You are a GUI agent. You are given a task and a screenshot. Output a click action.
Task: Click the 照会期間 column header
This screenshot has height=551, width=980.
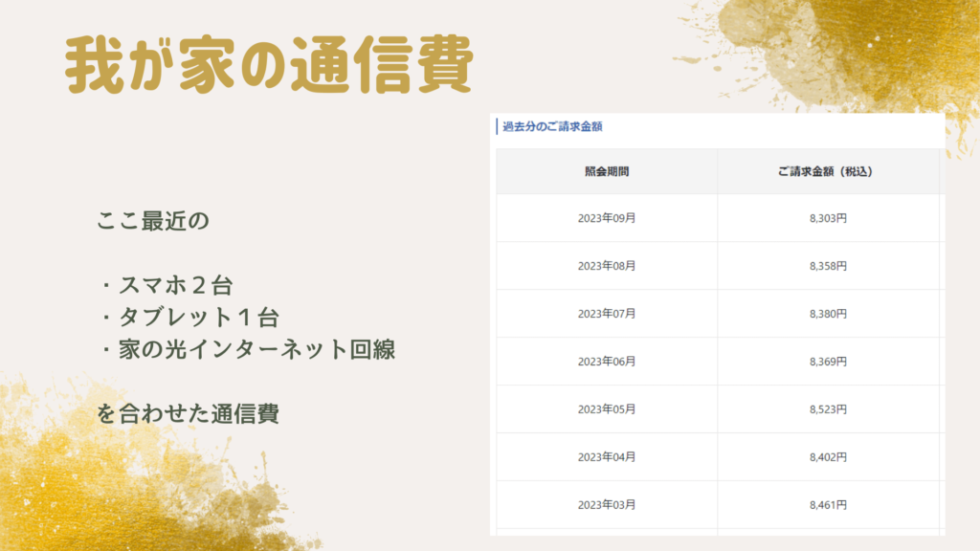[x=607, y=171]
